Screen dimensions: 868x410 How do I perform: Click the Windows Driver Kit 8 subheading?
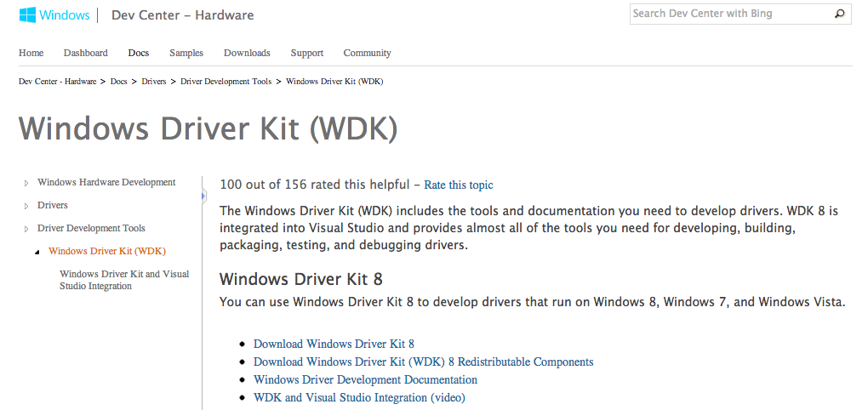[301, 278]
